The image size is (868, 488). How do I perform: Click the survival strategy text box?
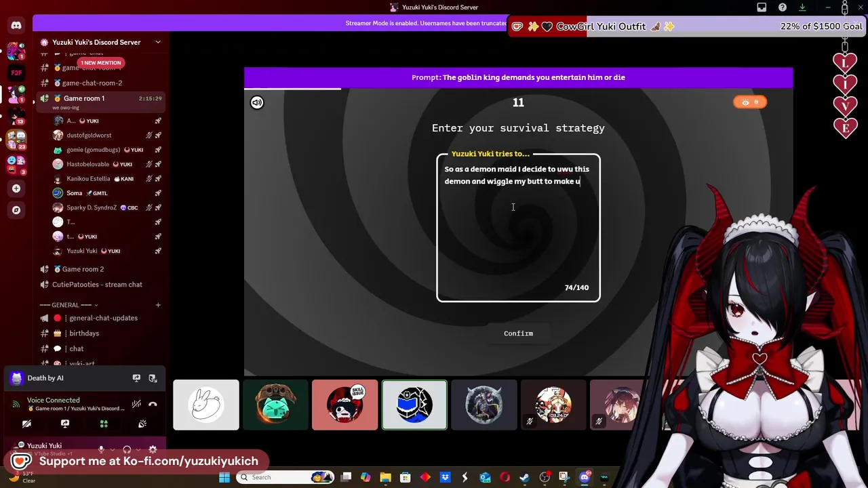[518, 228]
